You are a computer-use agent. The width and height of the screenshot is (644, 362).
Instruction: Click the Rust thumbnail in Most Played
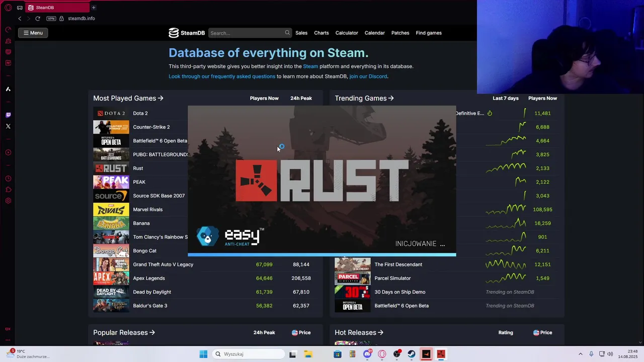click(111, 168)
